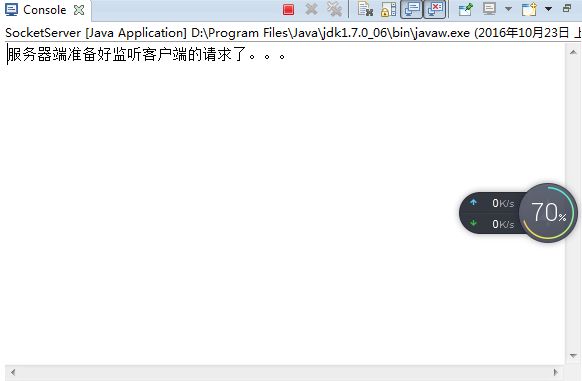
Task: Toggle Show Console When Standard Error Changes
Action: [x=434, y=9]
